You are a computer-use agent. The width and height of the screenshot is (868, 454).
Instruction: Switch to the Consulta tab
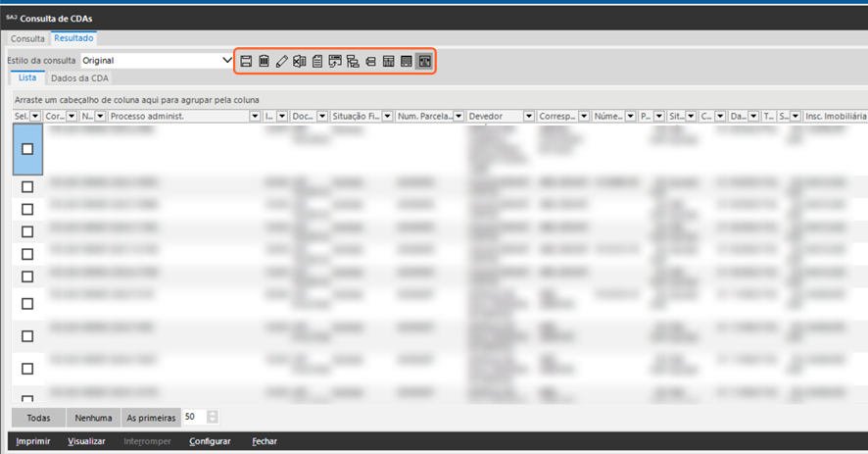(x=27, y=38)
